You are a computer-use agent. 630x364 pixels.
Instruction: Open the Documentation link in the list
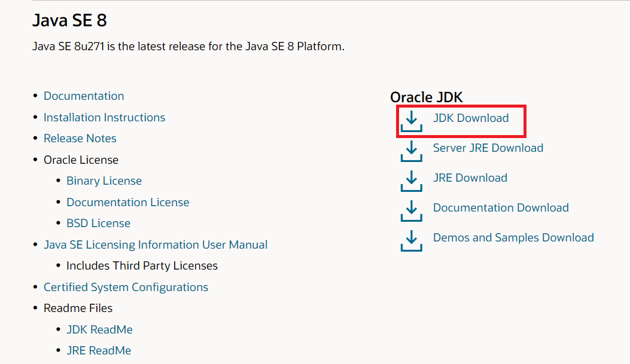pos(84,96)
